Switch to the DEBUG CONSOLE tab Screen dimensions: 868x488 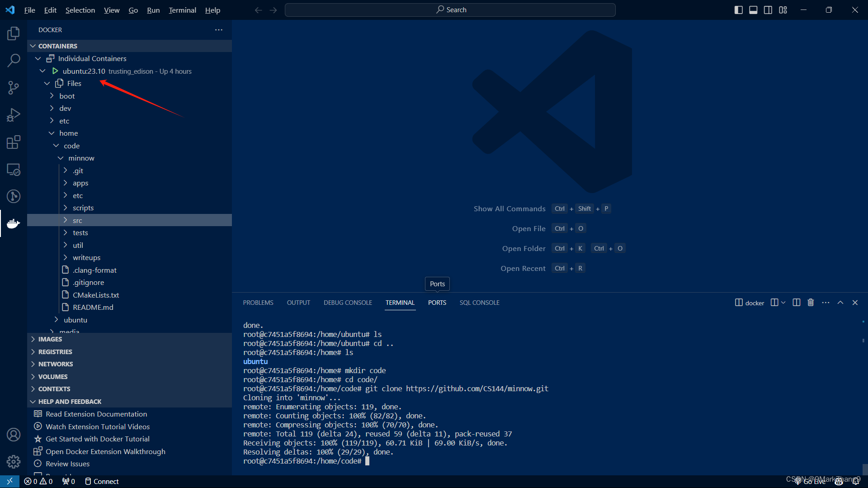pyautogui.click(x=348, y=303)
